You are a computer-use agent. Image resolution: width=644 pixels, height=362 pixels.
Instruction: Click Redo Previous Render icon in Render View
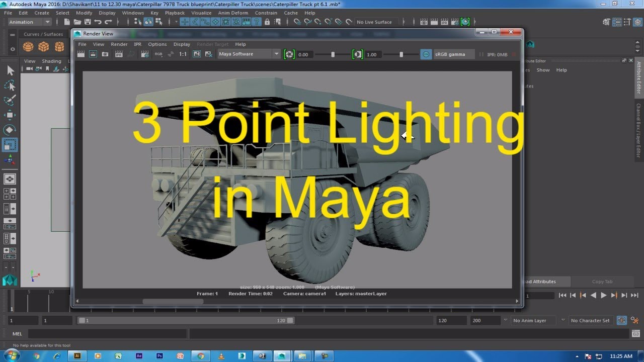(81, 54)
